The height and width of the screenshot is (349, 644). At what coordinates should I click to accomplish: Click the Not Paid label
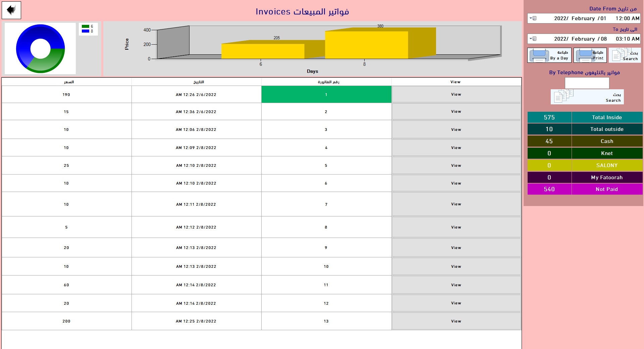click(607, 189)
